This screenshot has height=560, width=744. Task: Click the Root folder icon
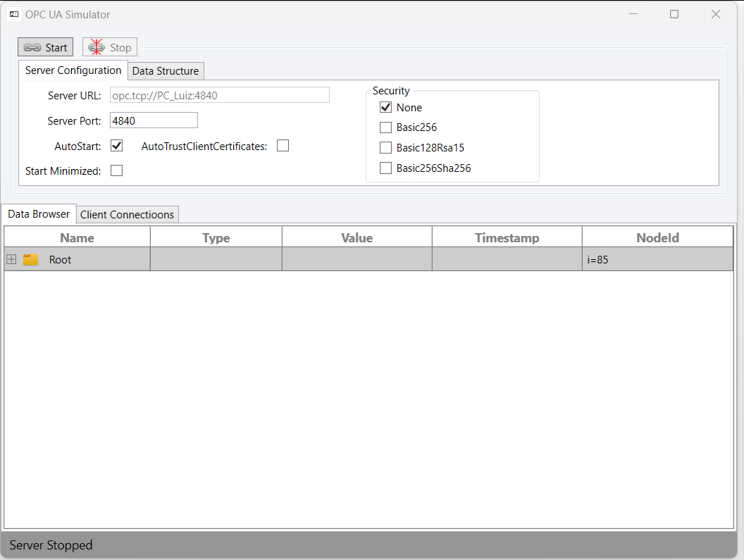(30, 259)
